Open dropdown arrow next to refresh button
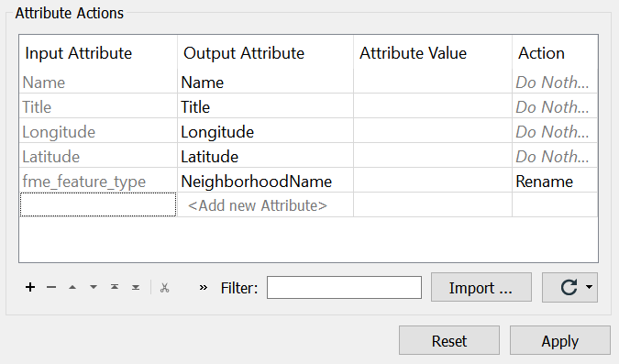 (x=589, y=287)
